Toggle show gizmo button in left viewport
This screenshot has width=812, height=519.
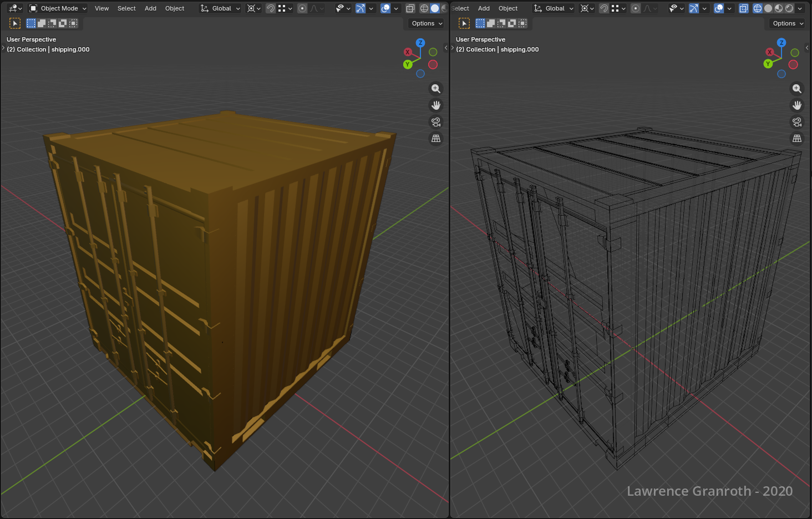point(361,8)
